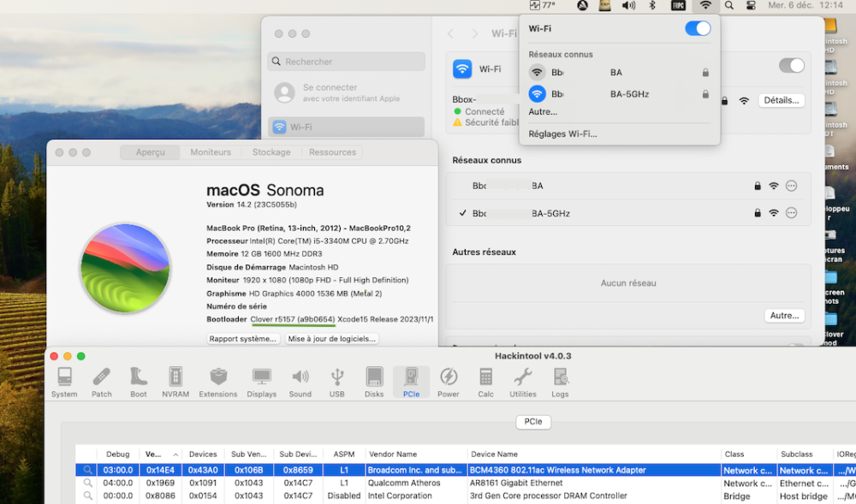This screenshot has width=856, height=504.
Task: Click the Autre… button under Autres réseaux
Action: (x=784, y=315)
